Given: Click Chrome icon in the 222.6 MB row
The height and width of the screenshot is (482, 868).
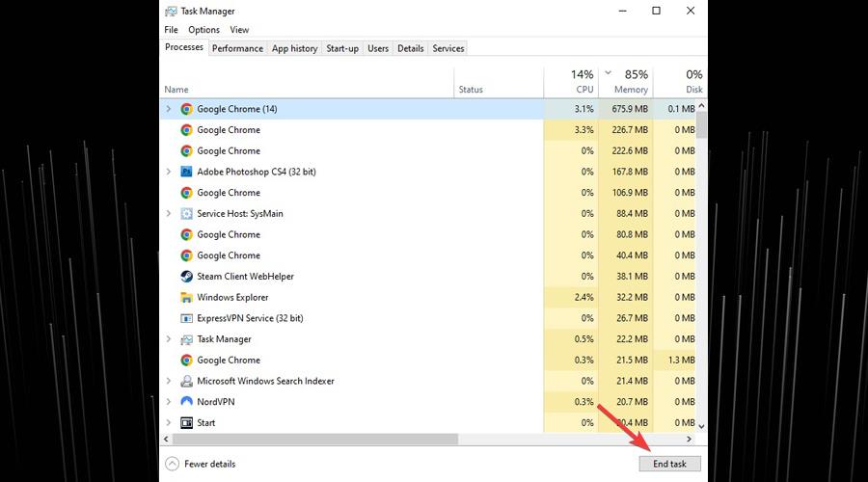Looking at the screenshot, I should [186, 150].
